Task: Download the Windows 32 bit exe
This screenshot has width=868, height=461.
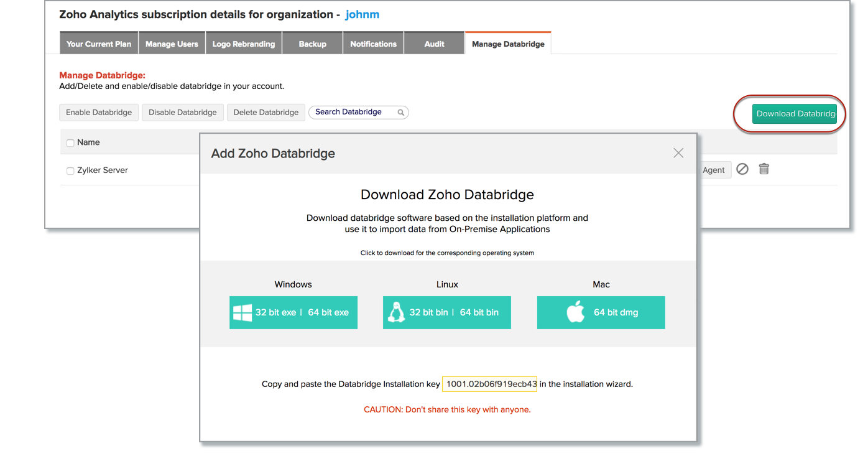Action: point(275,312)
